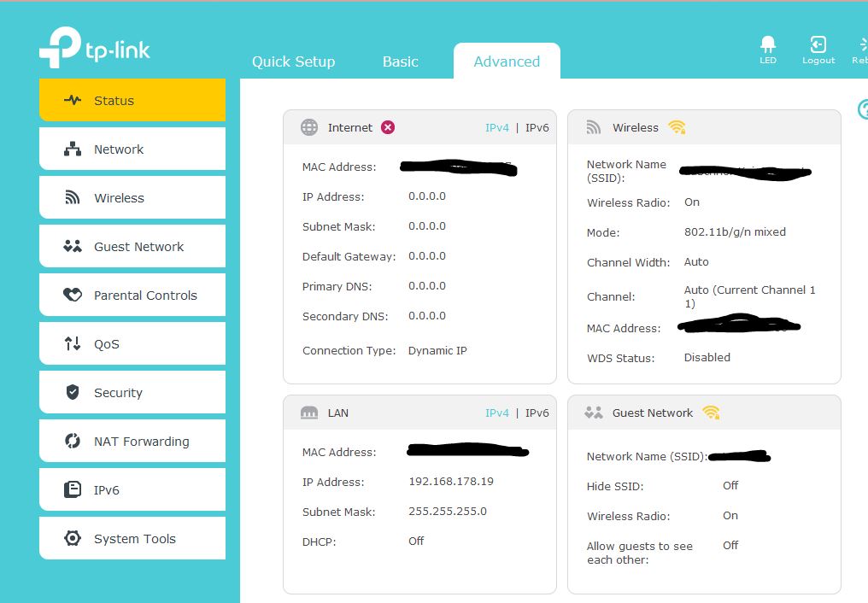Open the Security menu item

coord(132,392)
